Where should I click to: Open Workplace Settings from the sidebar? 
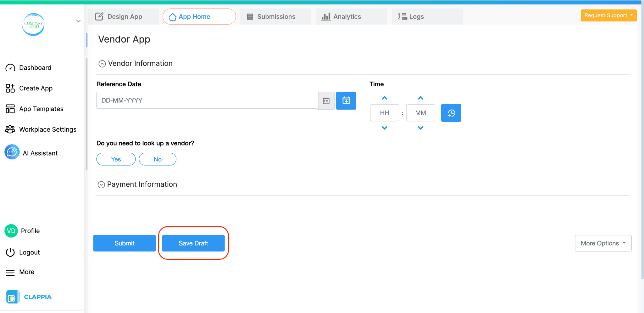(x=47, y=129)
